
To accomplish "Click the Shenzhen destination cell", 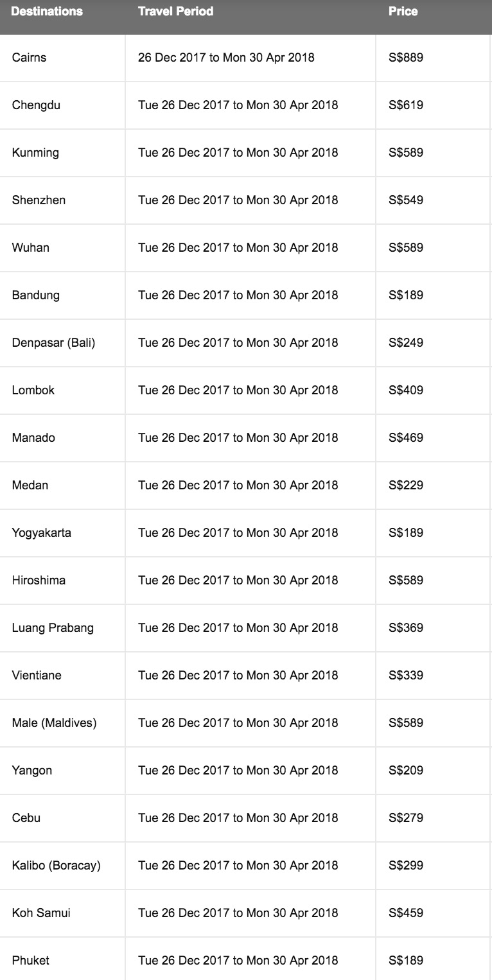I will coord(39,200).
